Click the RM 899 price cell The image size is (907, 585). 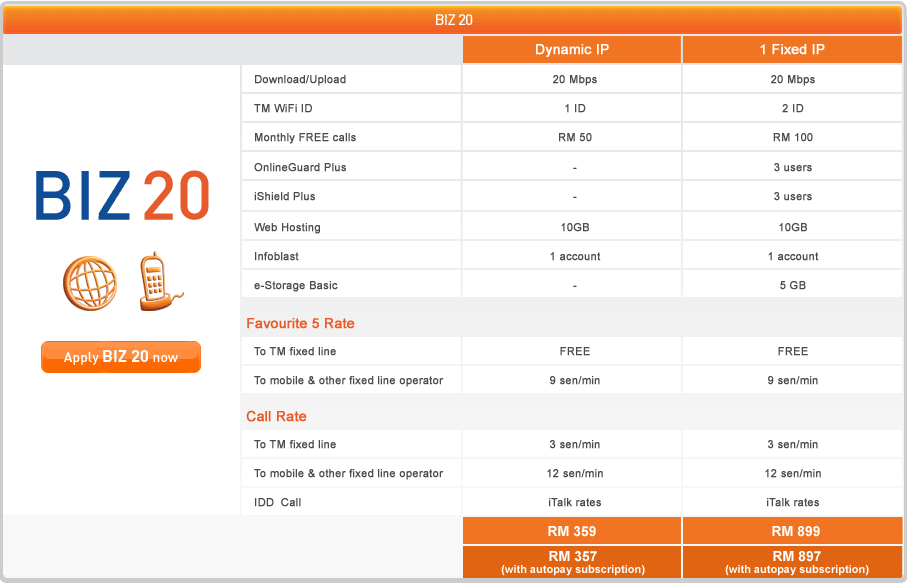tap(792, 531)
